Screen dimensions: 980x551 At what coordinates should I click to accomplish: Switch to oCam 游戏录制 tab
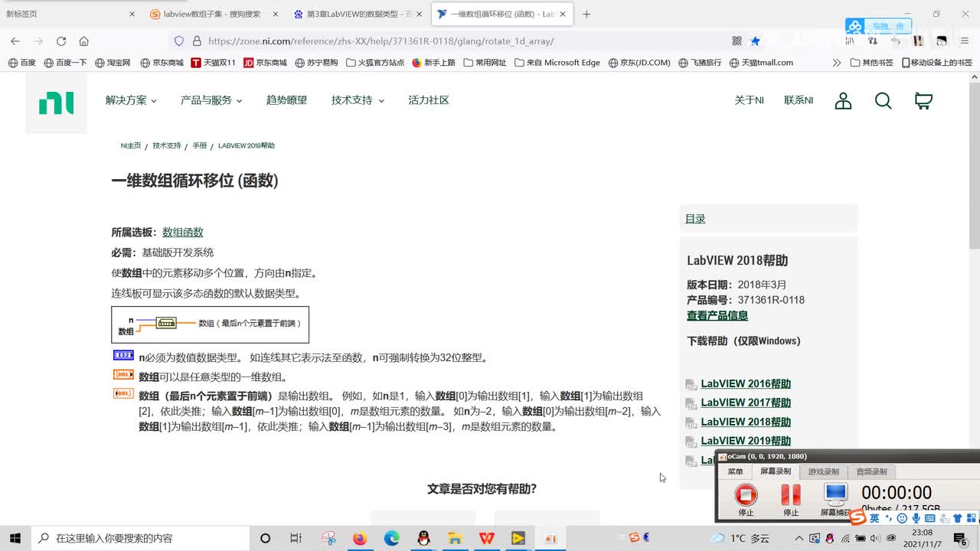click(824, 471)
